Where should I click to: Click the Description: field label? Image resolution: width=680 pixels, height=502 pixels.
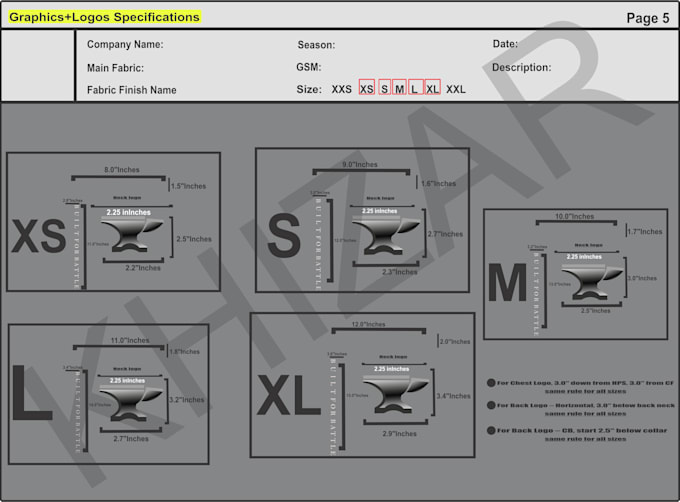pyautogui.click(x=522, y=68)
